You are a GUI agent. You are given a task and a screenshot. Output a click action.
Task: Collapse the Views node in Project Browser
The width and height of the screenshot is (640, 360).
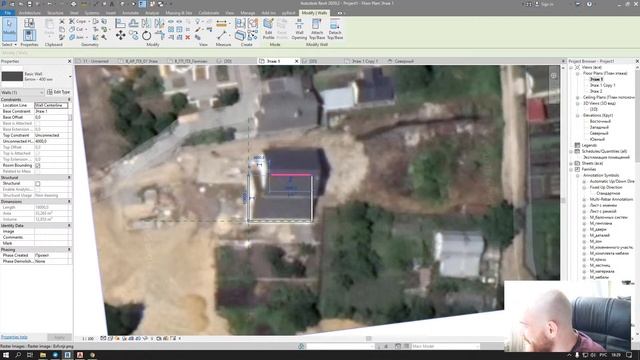pyautogui.click(x=571, y=67)
